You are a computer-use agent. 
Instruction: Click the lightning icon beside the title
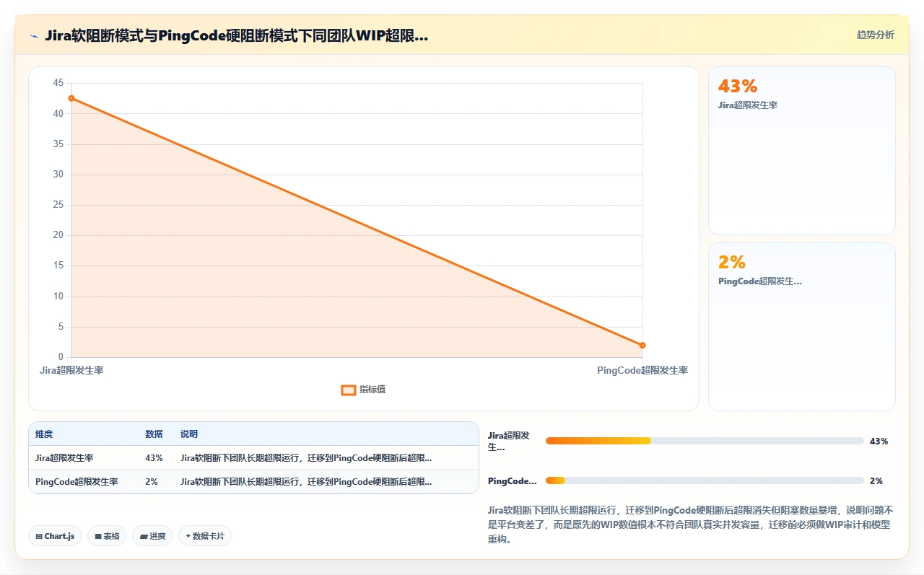click(35, 35)
